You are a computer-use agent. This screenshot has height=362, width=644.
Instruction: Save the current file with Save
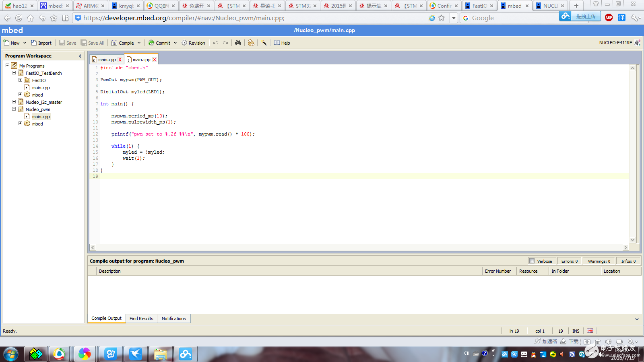68,43
